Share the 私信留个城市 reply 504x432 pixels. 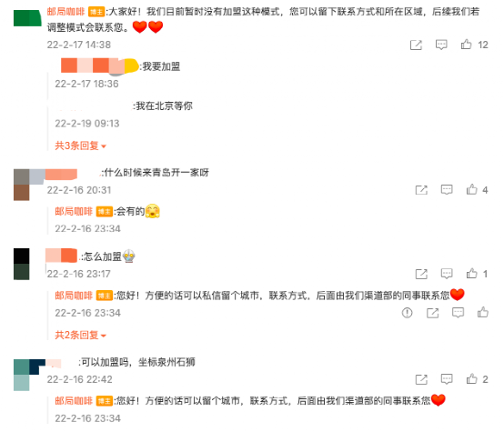(433, 313)
